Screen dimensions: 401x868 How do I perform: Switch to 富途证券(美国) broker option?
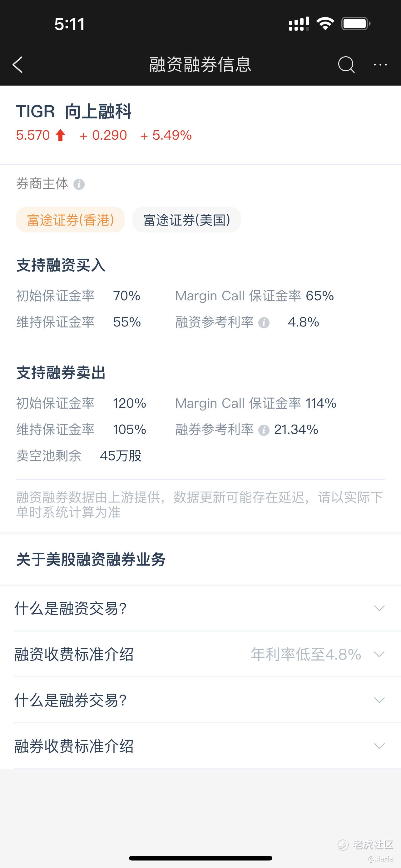coord(186,220)
